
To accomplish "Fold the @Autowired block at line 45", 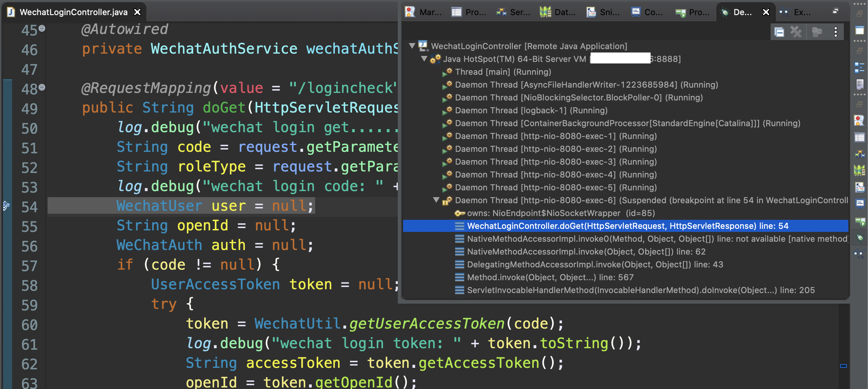I will [x=42, y=28].
